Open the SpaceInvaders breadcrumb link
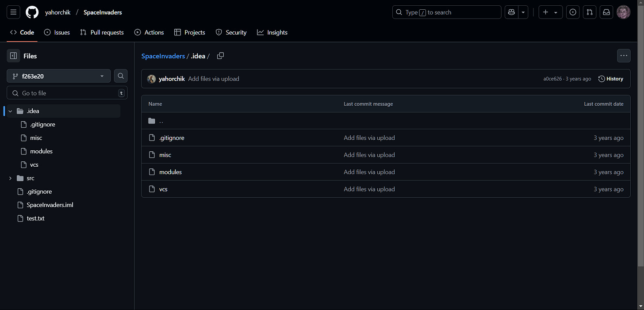This screenshot has height=310, width=644. [163, 56]
